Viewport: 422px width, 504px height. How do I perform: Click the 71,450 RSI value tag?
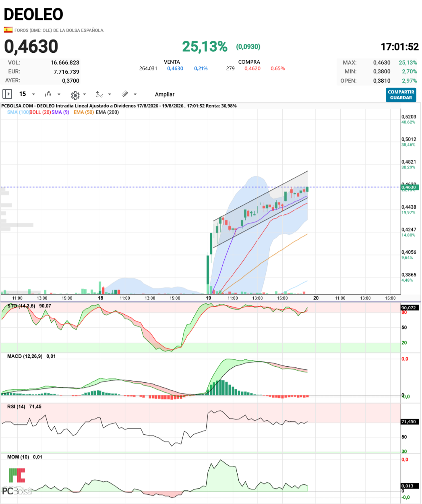coord(410,421)
